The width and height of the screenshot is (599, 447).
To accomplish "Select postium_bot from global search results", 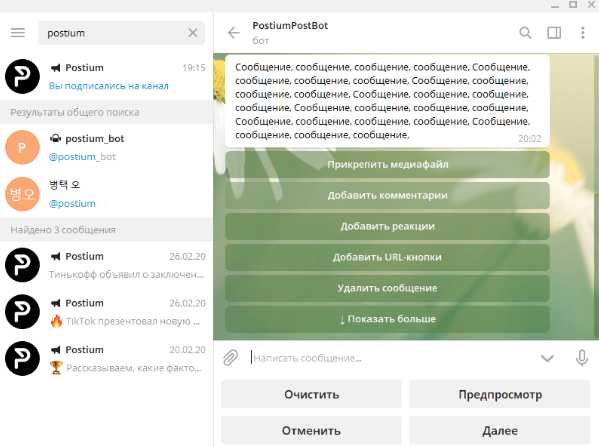I will pyautogui.click(x=106, y=147).
